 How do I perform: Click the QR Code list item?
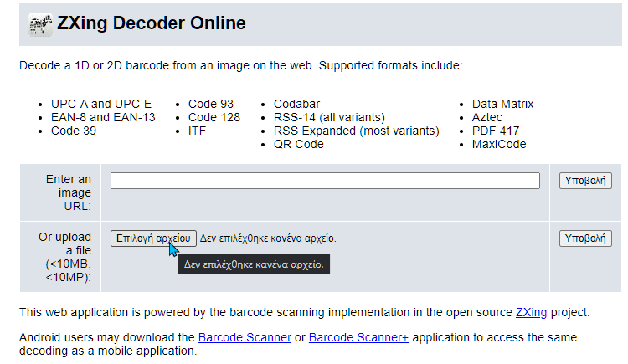tap(298, 144)
